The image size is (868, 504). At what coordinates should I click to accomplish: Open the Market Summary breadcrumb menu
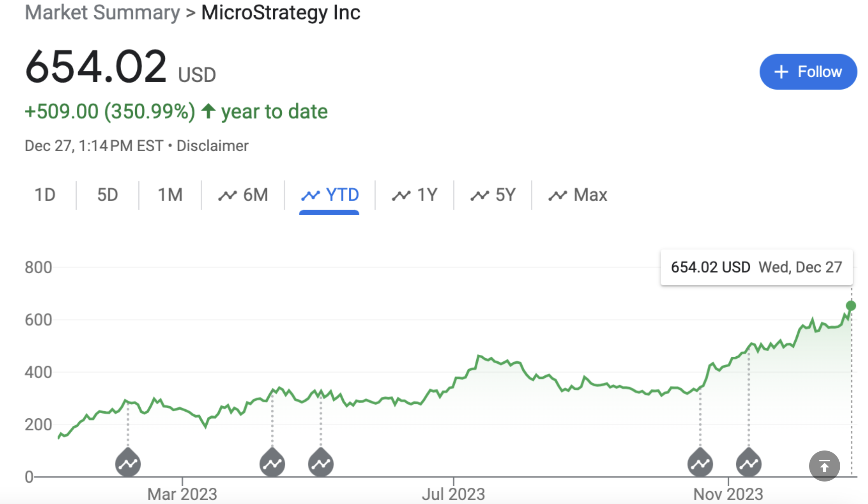(x=101, y=13)
